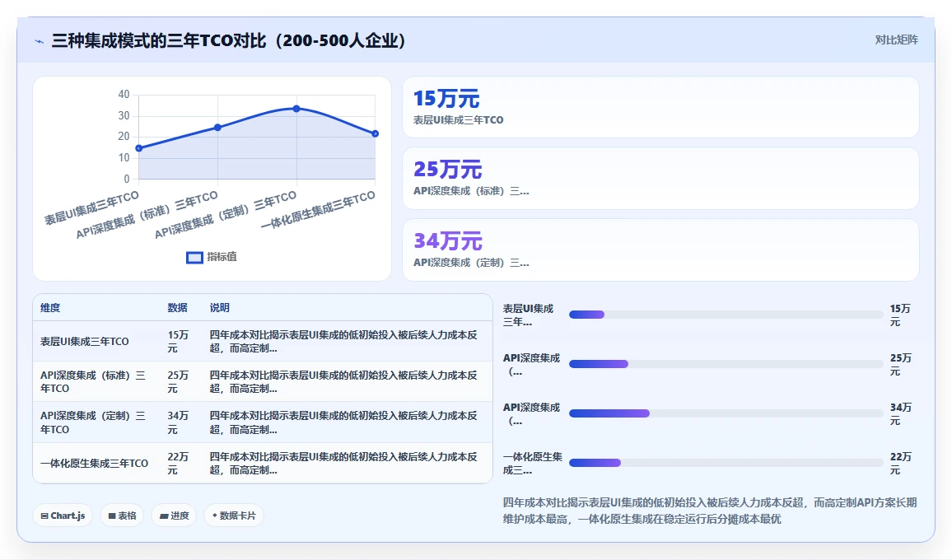Click the API深度集成（标准）chart data point
Screen dimensions: 952x560
coord(218,128)
